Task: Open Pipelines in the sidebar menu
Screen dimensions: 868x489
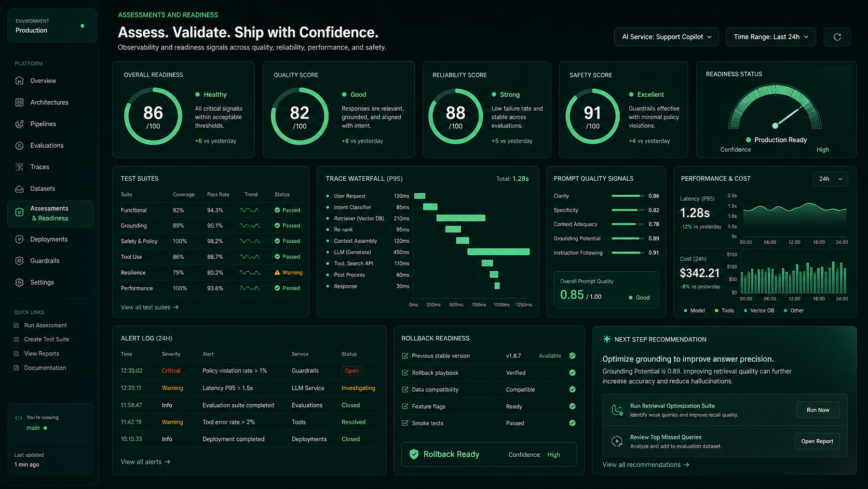Action: [43, 124]
